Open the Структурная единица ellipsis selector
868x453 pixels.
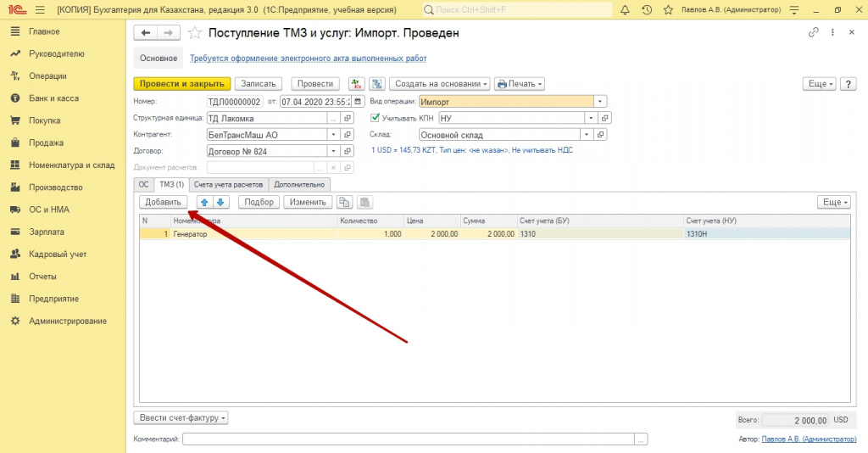(x=333, y=118)
